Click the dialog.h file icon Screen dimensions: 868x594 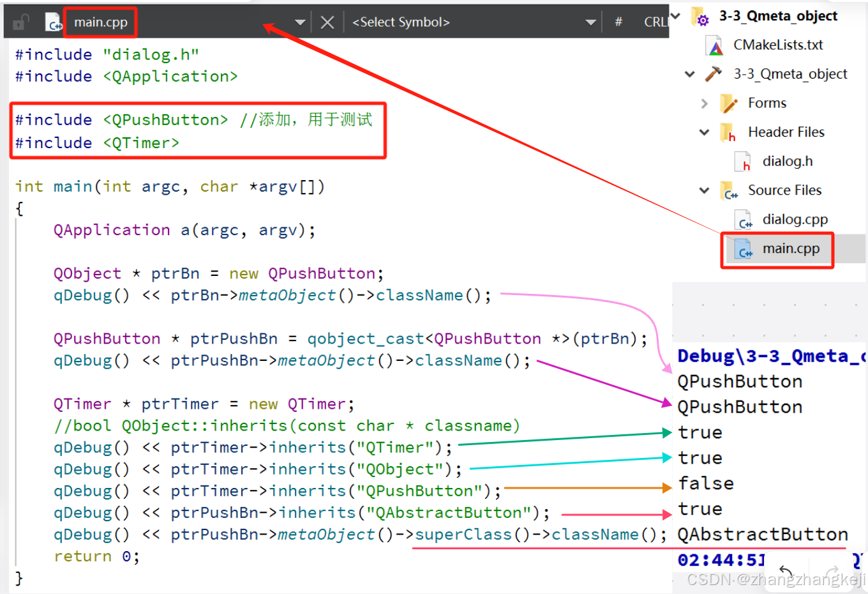coord(743,162)
